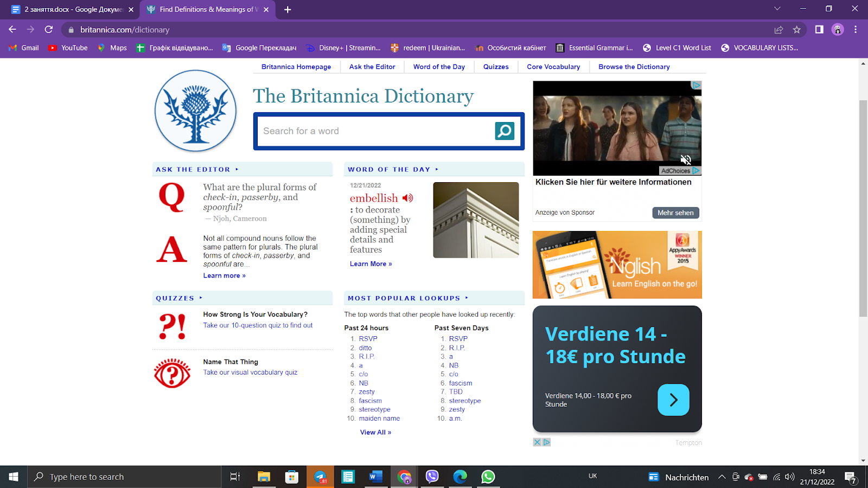Click the browser address bar
The width and height of the screenshot is (868, 488).
coord(423,30)
